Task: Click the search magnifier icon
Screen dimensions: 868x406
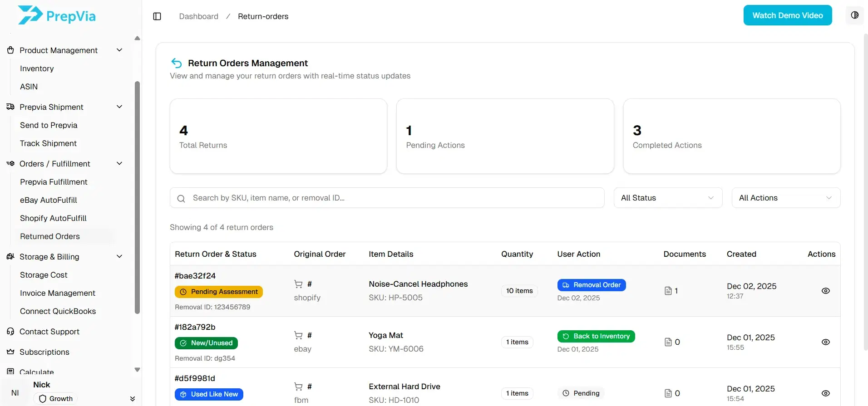Action: point(181,198)
